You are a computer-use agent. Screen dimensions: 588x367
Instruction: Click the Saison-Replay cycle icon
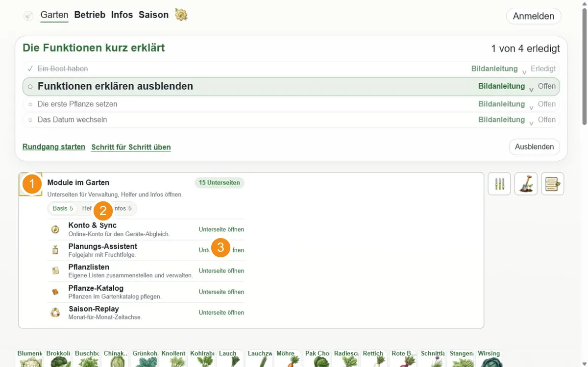click(x=55, y=313)
